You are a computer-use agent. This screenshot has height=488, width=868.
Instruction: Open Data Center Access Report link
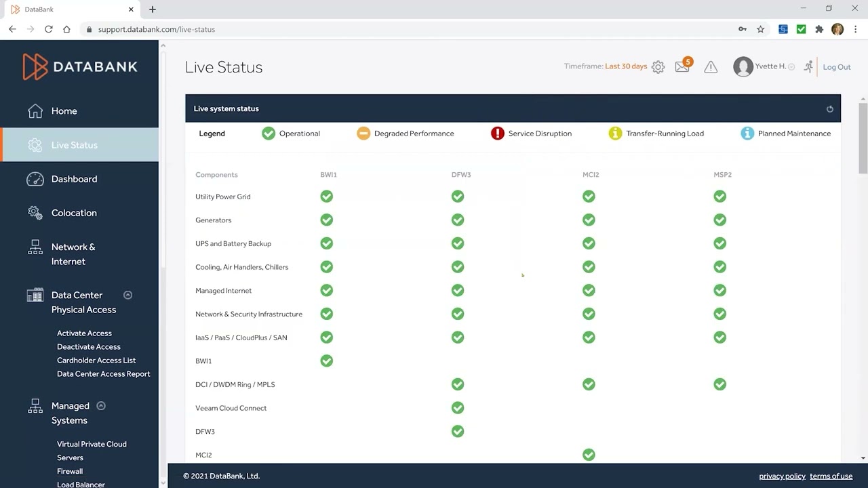click(x=104, y=374)
